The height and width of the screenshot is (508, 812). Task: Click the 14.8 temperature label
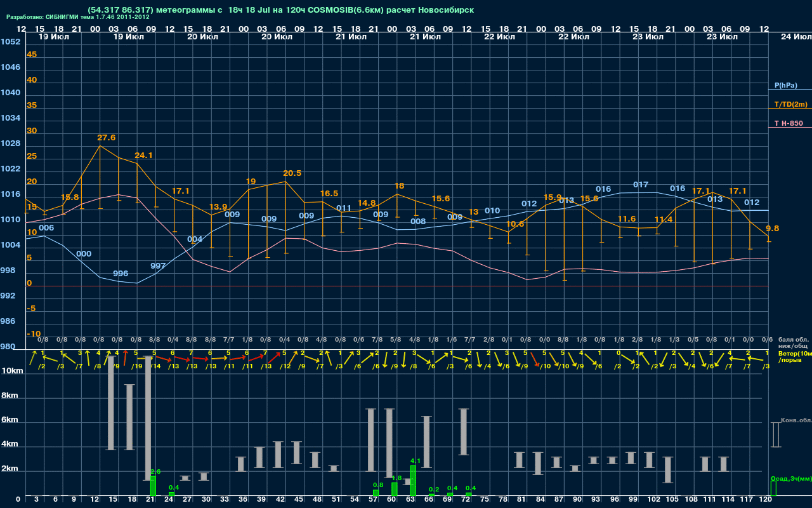pos(367,203)
